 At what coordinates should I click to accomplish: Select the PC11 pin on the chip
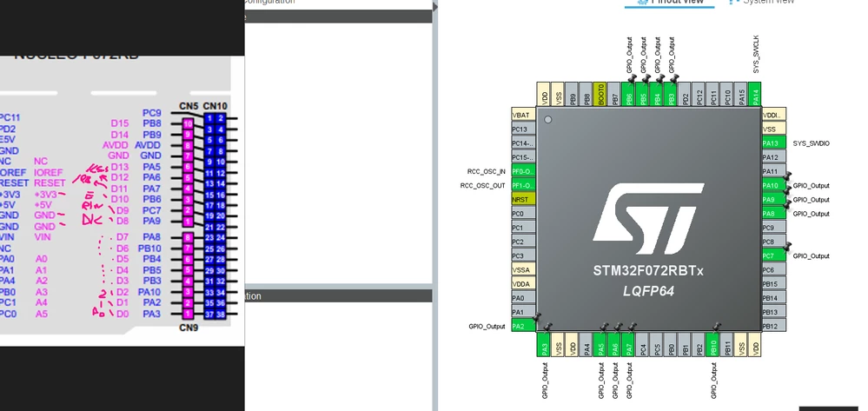712,94
